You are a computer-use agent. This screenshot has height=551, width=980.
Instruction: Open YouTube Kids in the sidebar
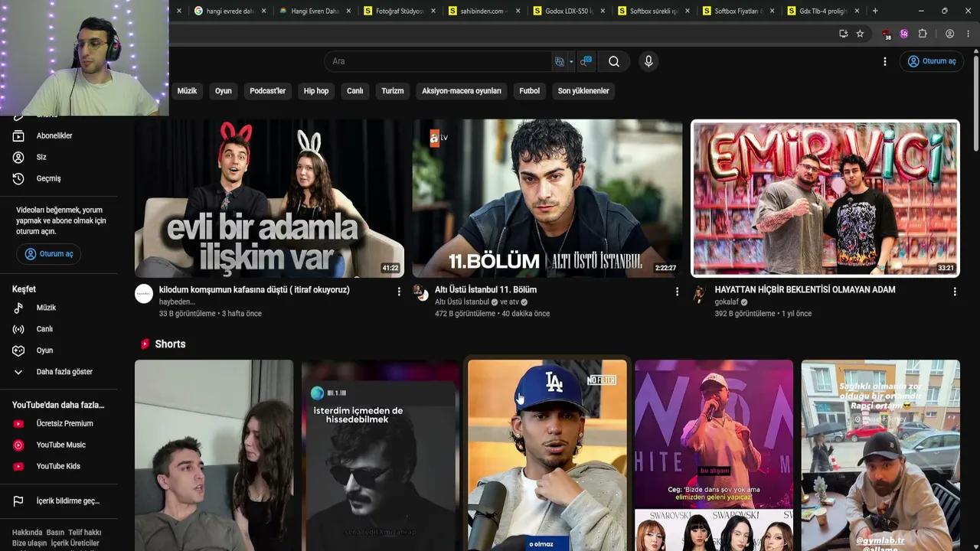59,466
